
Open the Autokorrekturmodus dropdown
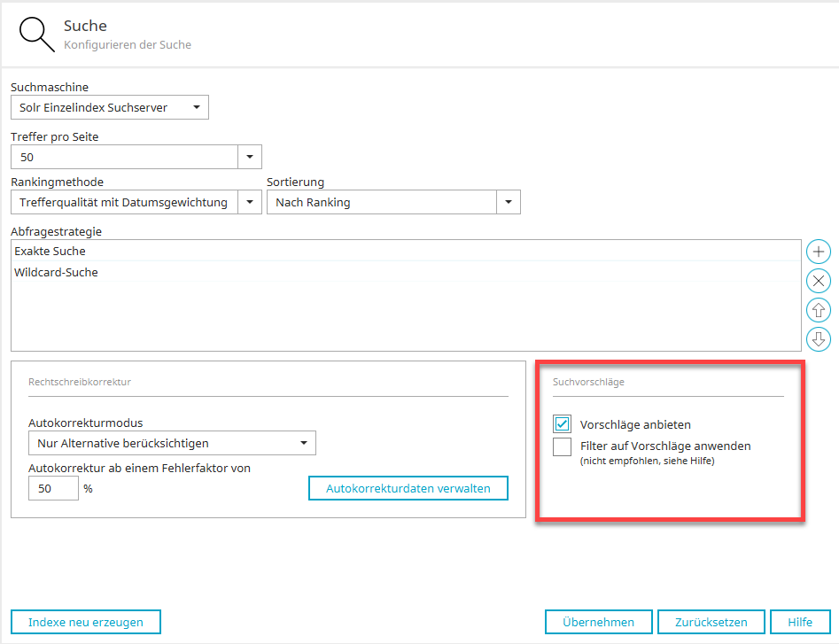click(x=172, y=443)
